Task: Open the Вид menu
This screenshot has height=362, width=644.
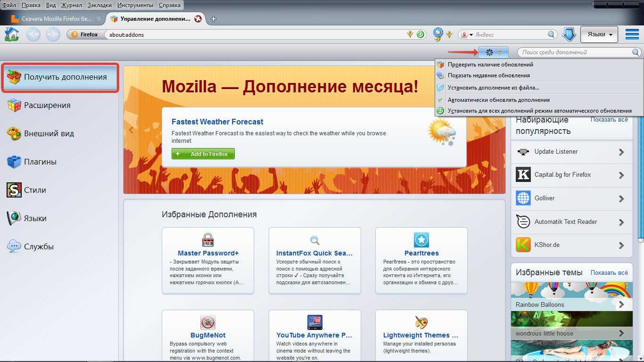Action: (x=51, y=5)
